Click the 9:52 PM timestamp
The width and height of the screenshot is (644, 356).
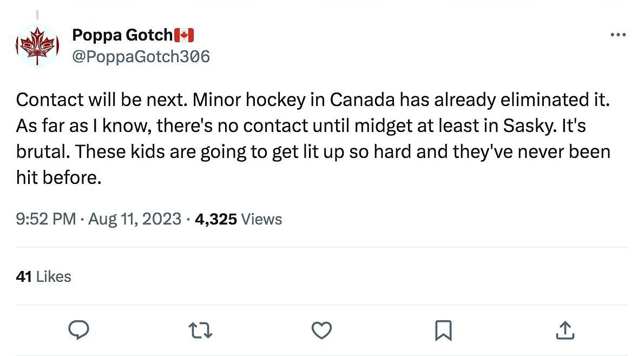46,219
